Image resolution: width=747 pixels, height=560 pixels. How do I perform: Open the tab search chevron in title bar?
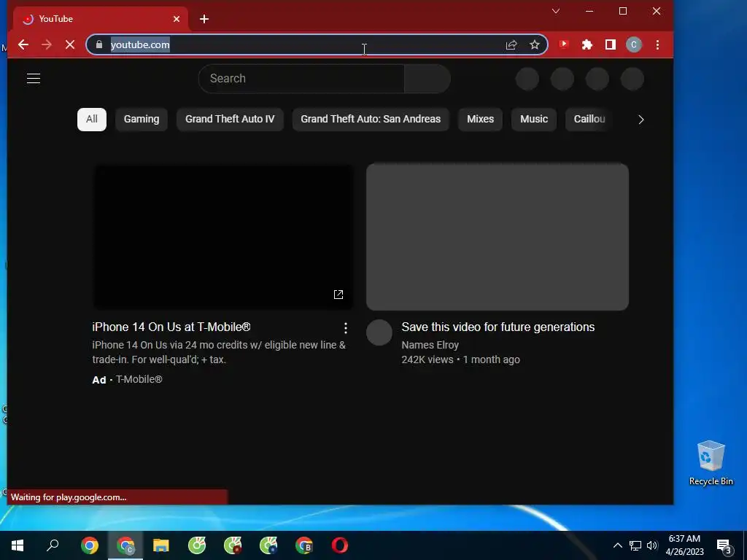[555, 11]
